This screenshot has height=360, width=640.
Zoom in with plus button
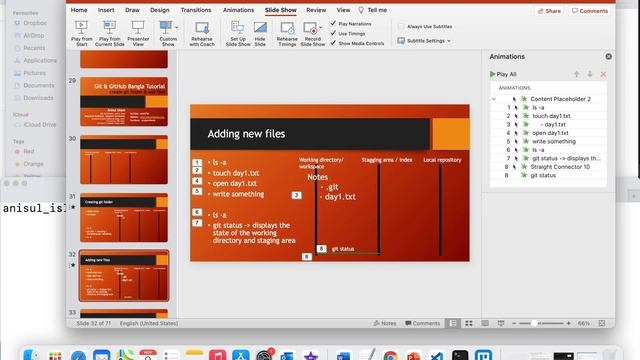[x=568, y=323]
